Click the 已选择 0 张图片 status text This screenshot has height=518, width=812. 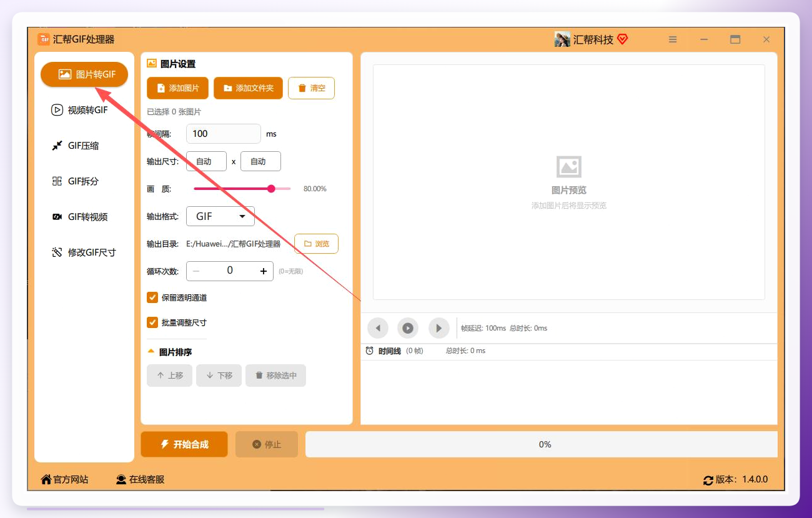click(174, 112)
